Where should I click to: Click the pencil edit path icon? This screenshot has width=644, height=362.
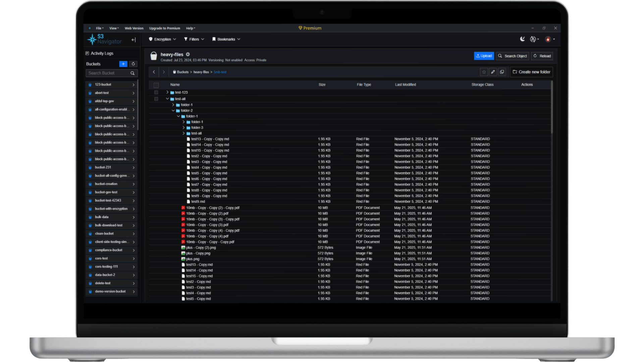click(493, 72)
